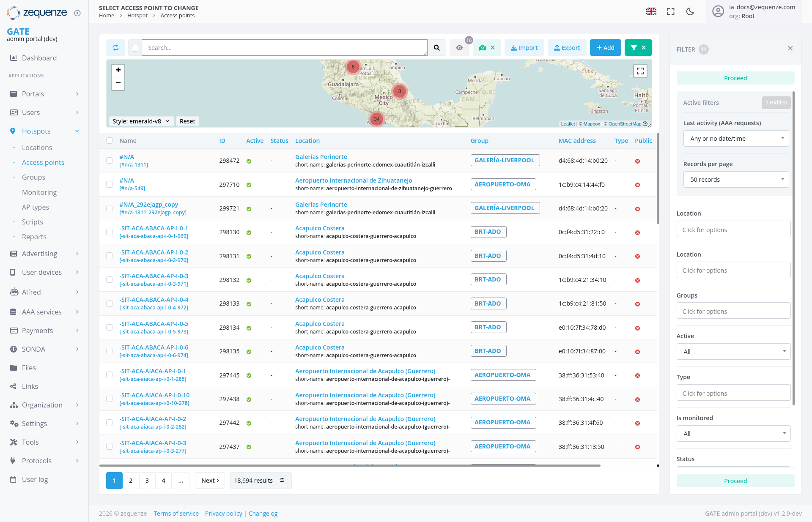Open the Style: emerald-v8 dropdown
Screen dimensions: 812x522
[141, 121]
